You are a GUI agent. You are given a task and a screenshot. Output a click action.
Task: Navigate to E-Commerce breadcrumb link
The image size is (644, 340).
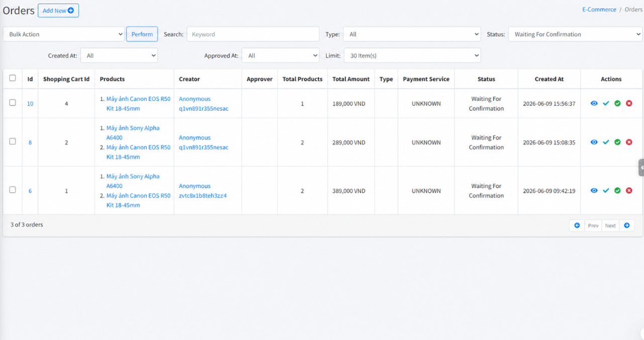[x=599, y=10]
